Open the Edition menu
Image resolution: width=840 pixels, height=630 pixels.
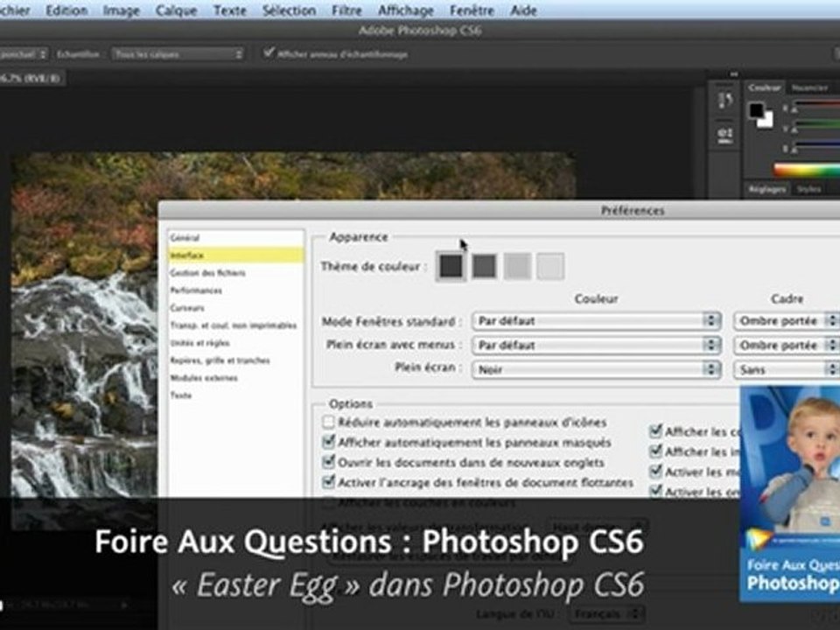click(66, 10)
